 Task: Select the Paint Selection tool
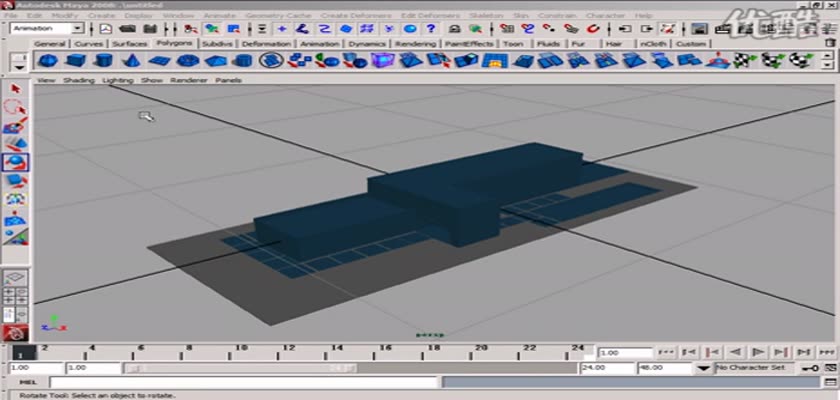16,126
